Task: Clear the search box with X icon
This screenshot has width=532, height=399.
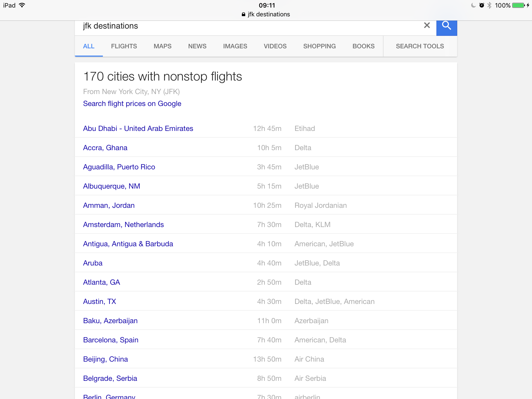Action: [x=427, y=25]
